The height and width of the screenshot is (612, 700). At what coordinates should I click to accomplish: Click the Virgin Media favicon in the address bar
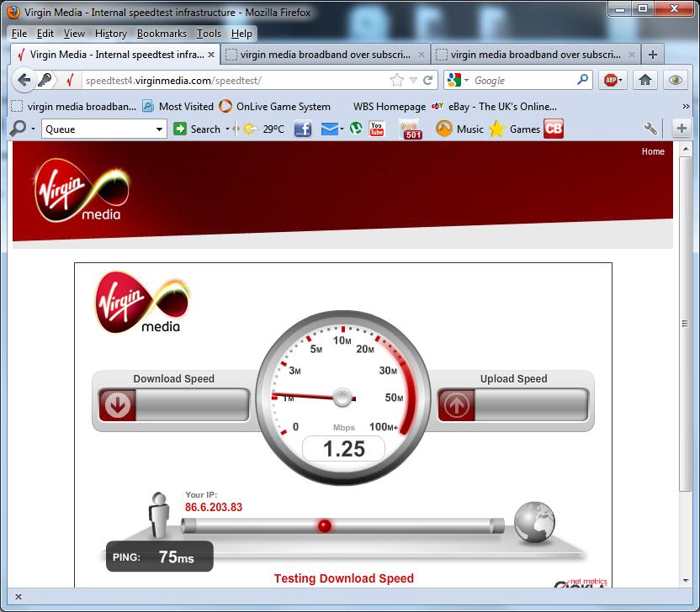point(70,81)
